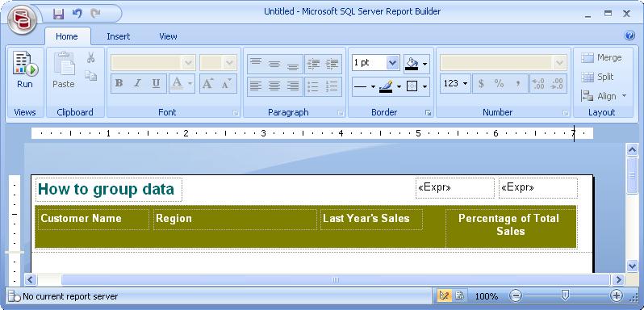
Task: Click the Undo arrow icon
Action: point(77,13)
